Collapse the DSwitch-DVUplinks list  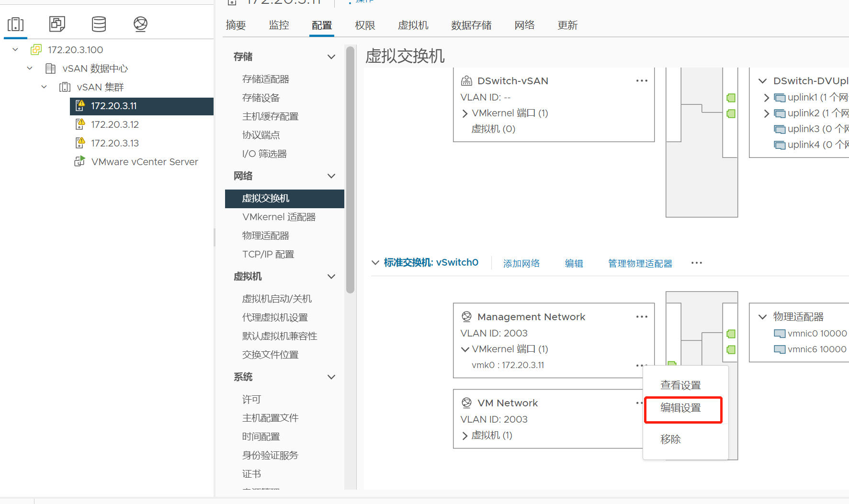[762, 81]
